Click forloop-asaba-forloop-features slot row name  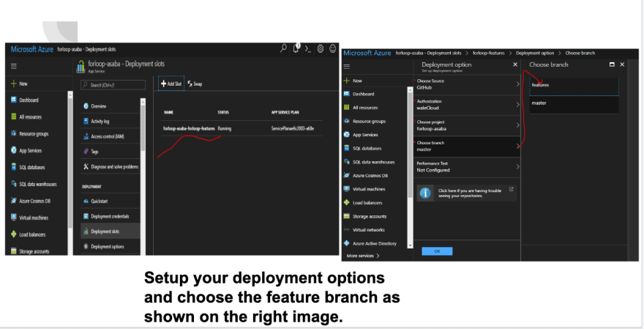tap(189, 128)
